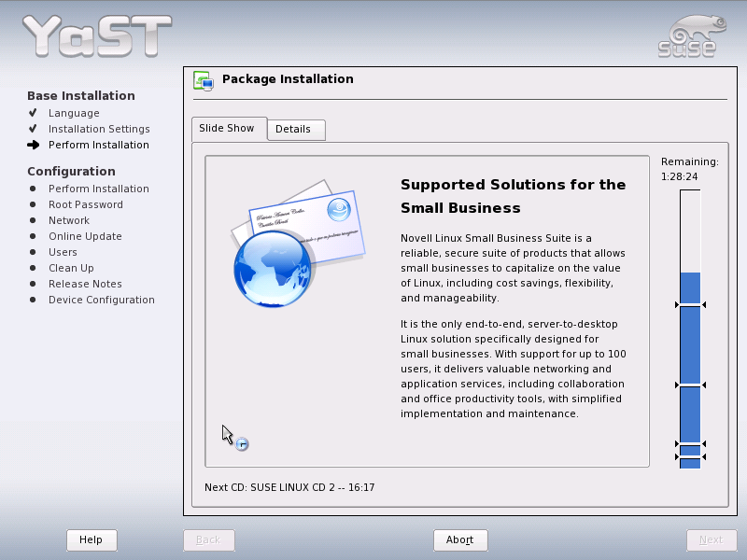Image resolution: width=747 pixels, height=560 pixels.
Task: Switch to the Slide Show tab
Action: pyautogui.click(x=229, y=129)
